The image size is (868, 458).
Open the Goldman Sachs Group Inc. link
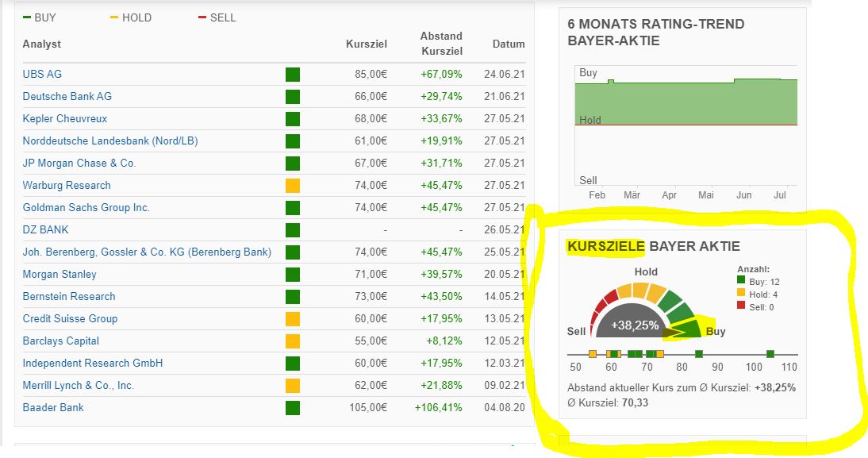click(x=86, y=207)
